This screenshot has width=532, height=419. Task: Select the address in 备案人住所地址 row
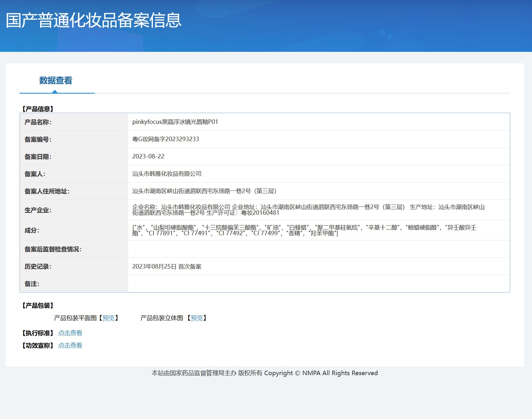tap(204, 191)
